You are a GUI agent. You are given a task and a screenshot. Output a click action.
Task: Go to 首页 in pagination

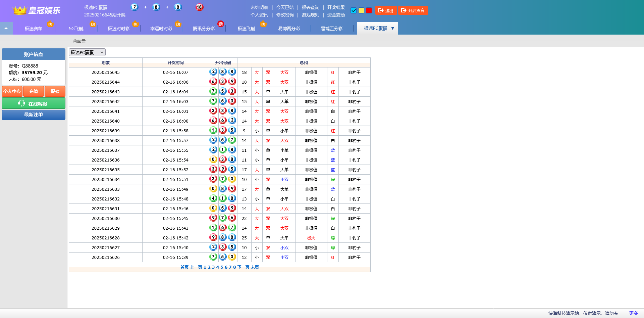tap(184, 267)
